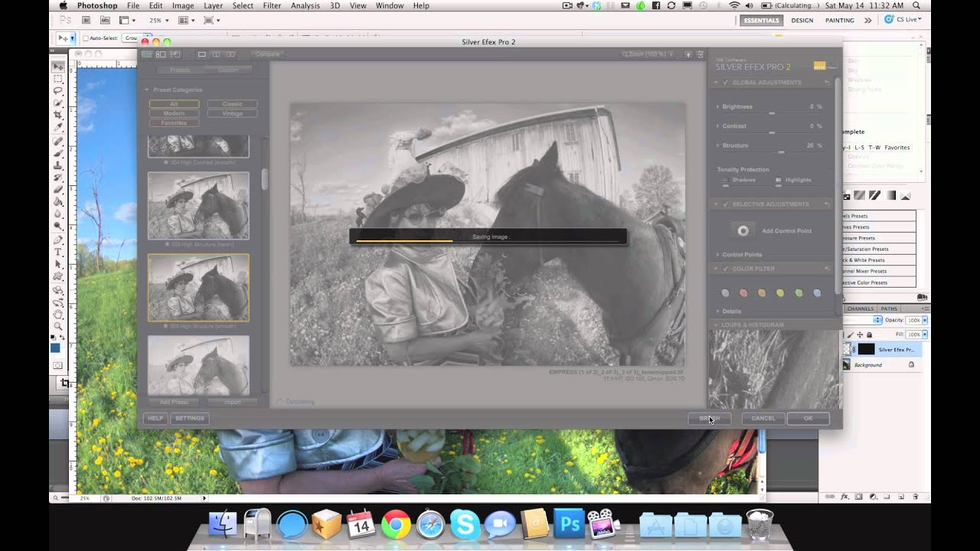This screenshot has width=980, height=551.
Task: Toggle the Selective Adjustments checkbox
Action: (725, 204)
